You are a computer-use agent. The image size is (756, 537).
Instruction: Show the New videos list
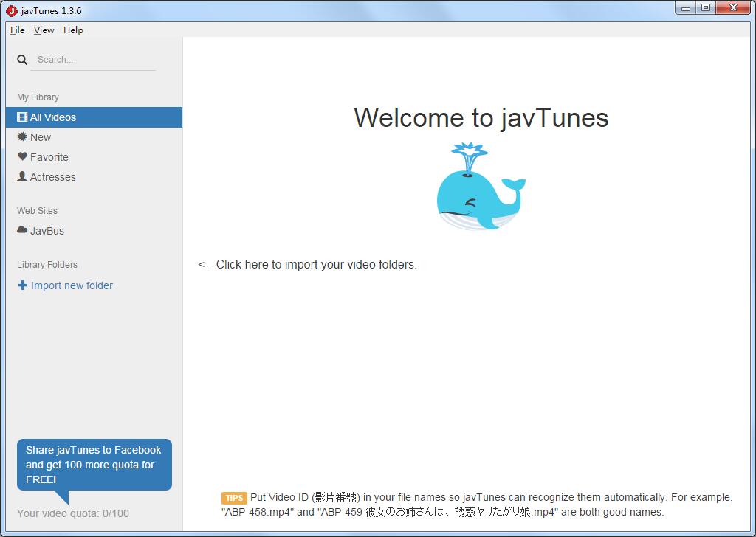pos(94,137)
